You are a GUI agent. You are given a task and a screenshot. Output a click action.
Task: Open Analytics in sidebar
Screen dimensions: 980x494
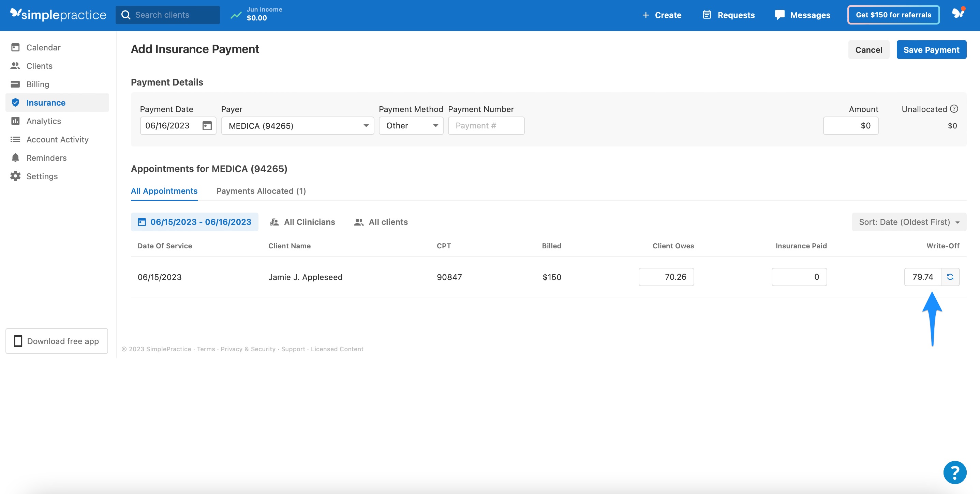57,121
